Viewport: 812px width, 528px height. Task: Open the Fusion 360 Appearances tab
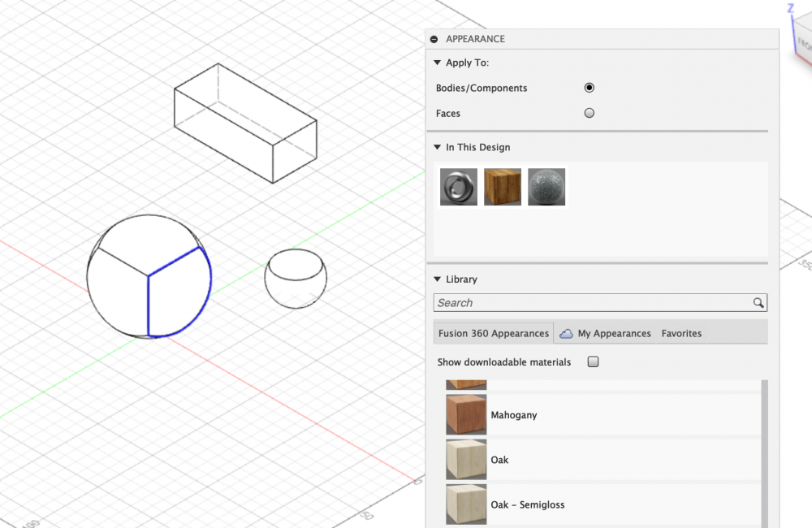[494, 333]
